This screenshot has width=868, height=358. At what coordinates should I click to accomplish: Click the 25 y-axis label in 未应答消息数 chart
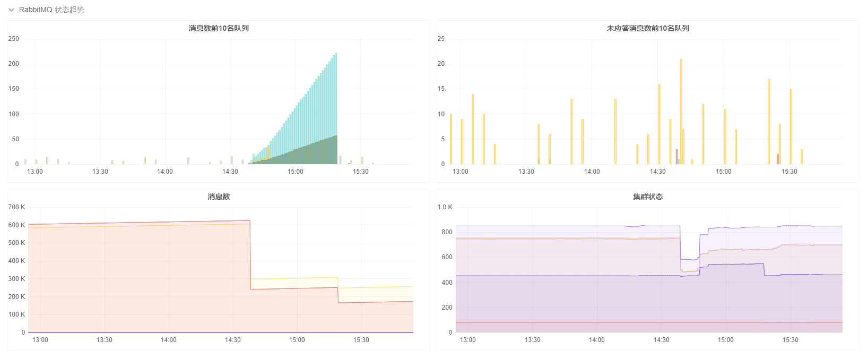pyautogui.click(x=441, y=39)
